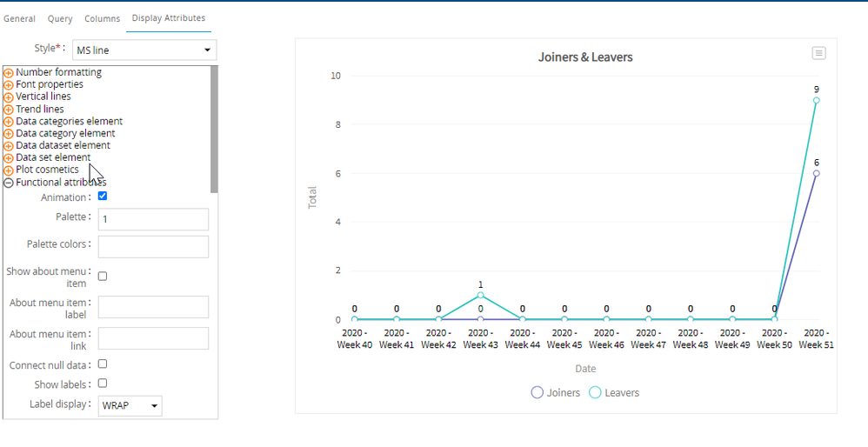This screenshot has height=447, width=868.
Task: Expand the Vertical lines plus icon
Action: tap(9, 97)
